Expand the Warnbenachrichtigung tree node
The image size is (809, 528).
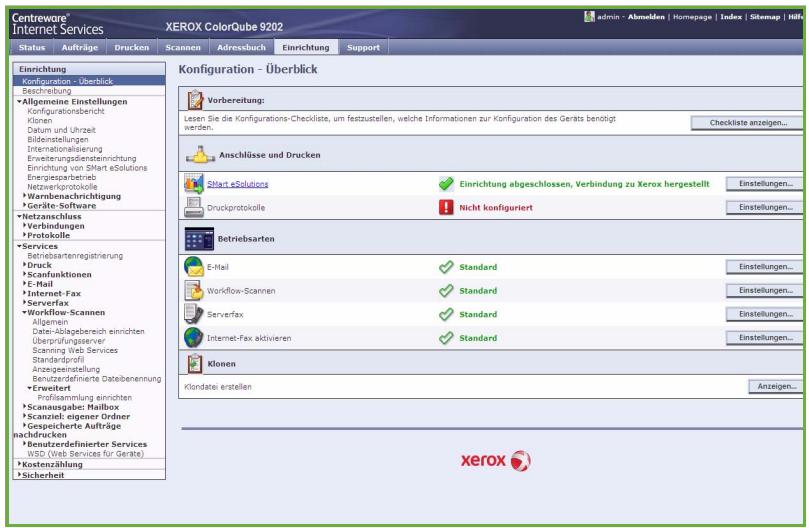point(24,196)
